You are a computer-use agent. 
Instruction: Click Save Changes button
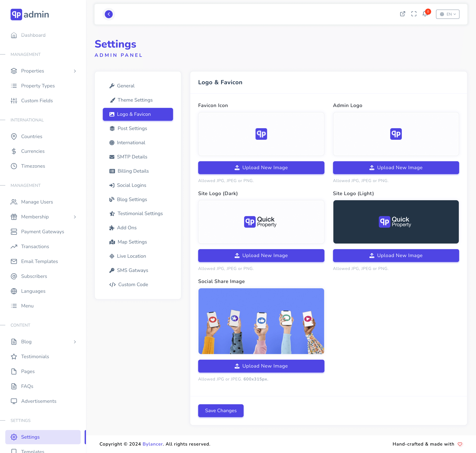point(221,411)
